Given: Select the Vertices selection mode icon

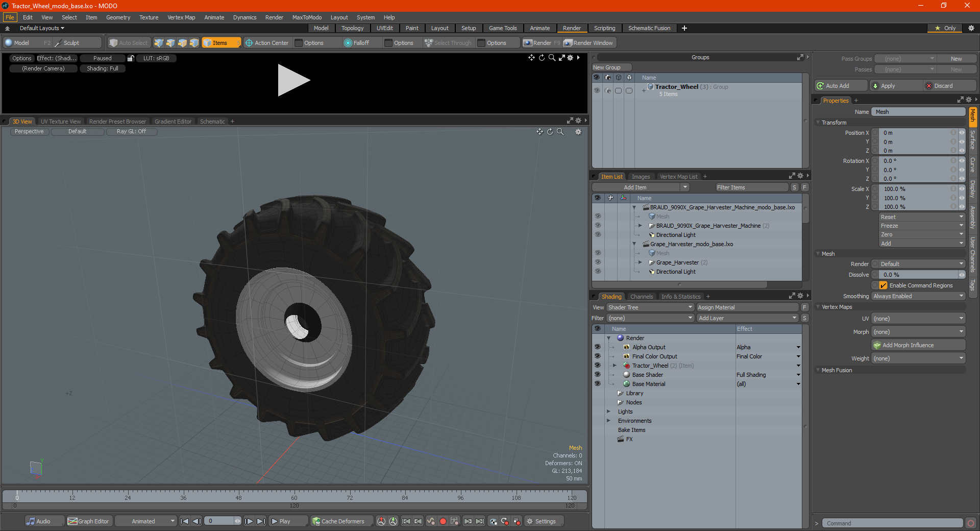Looking at the screenshot, I should (159, 43).
